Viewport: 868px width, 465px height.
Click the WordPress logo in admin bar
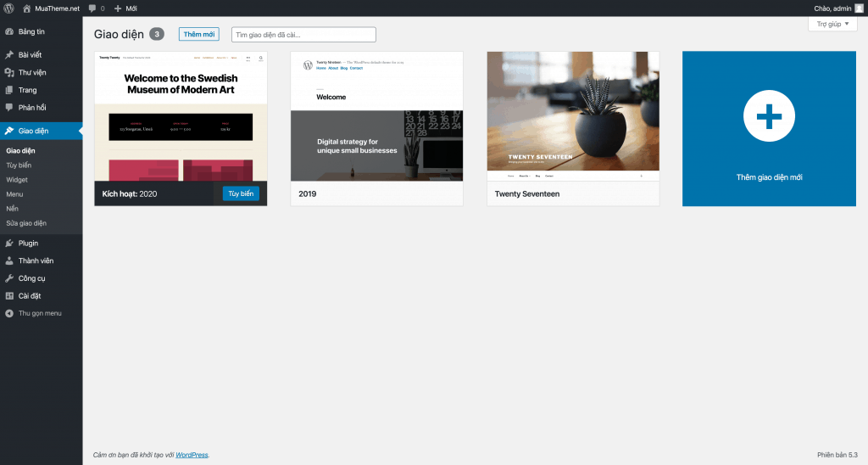tap(8, 8)
